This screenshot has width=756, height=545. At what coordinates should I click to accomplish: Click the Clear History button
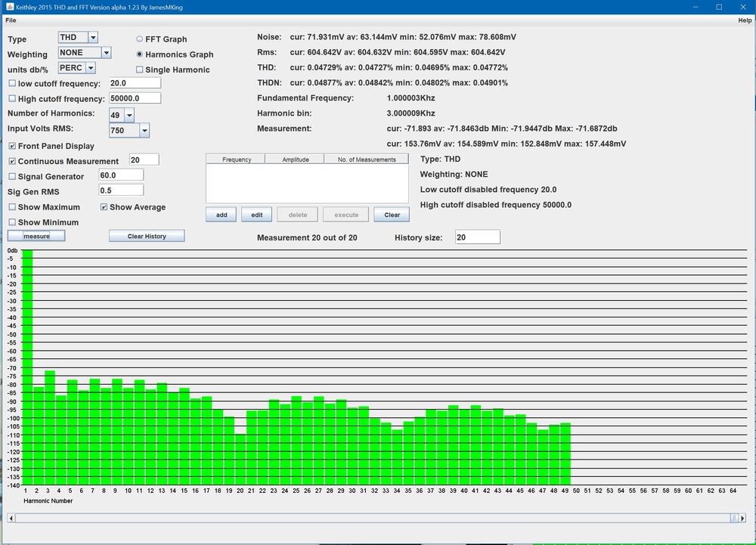coord(147,237)
